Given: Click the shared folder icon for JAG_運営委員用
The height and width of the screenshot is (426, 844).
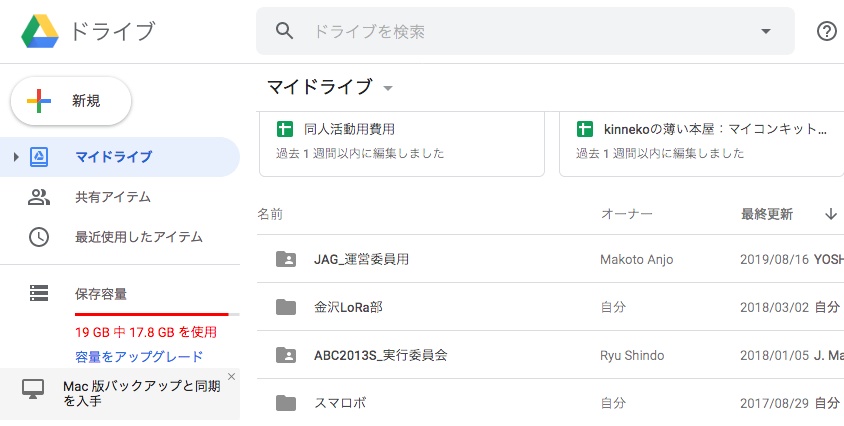Looking at the screenshot, I should 286,259.
